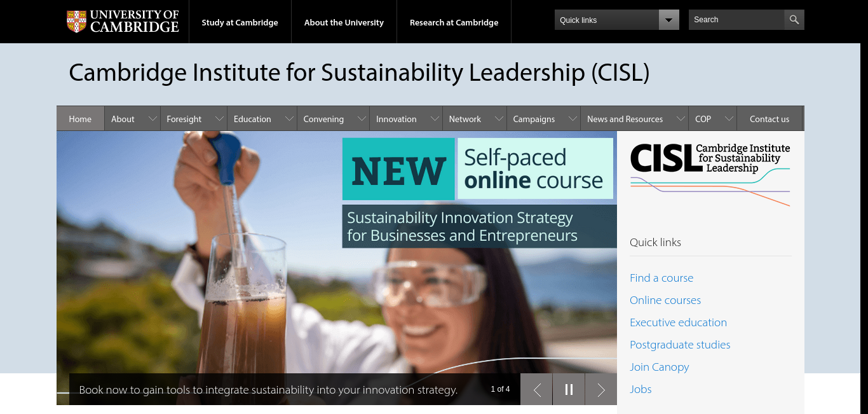Click the Executive education link
Viewport: 868px width, 414px height.
678,322
